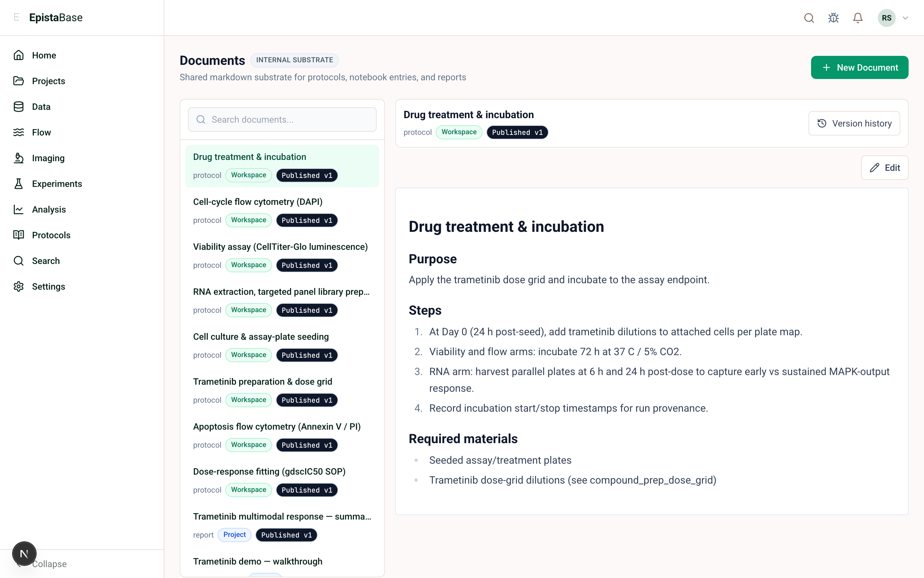Click the Home icon in sidebar
The height and width of the screenshot is (578, 924).
[x=18, y=55]
